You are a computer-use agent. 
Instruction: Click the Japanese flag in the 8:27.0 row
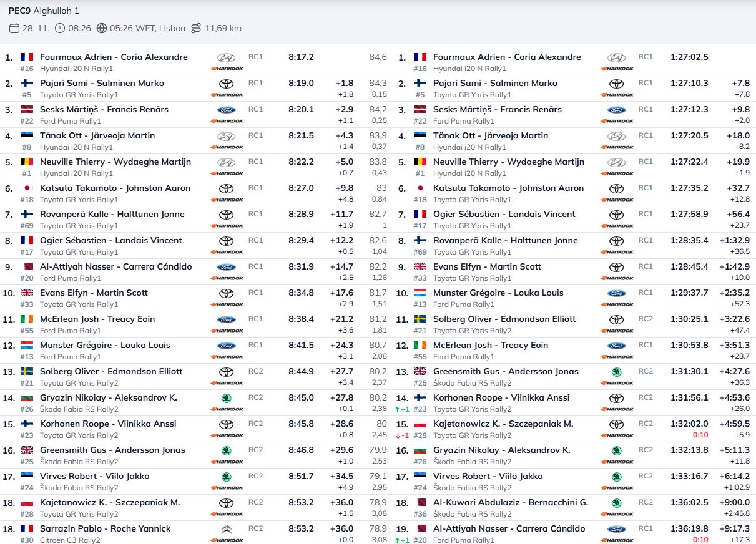(x=27, y=188)
